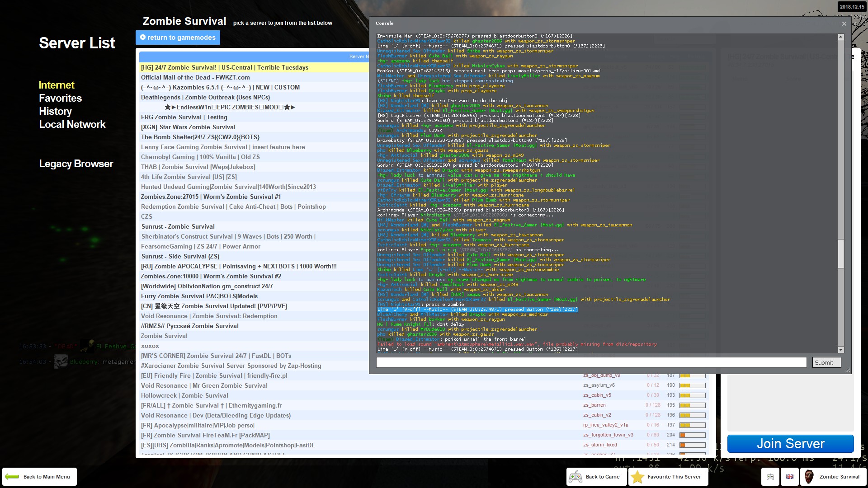868x488 pixels.
Task: Click the Favourite This Server star icon
Action: point(637,477)
